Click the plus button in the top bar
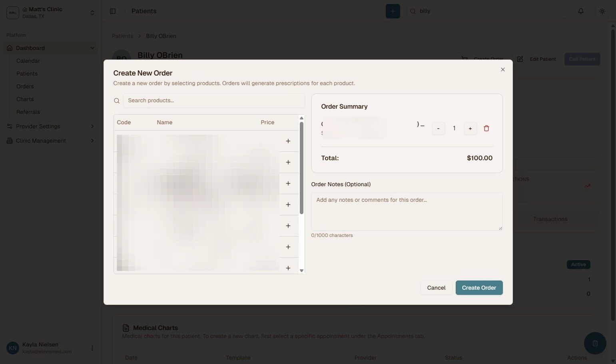Image resolution: width=616 pixels, height=364 pixels. 393,11
